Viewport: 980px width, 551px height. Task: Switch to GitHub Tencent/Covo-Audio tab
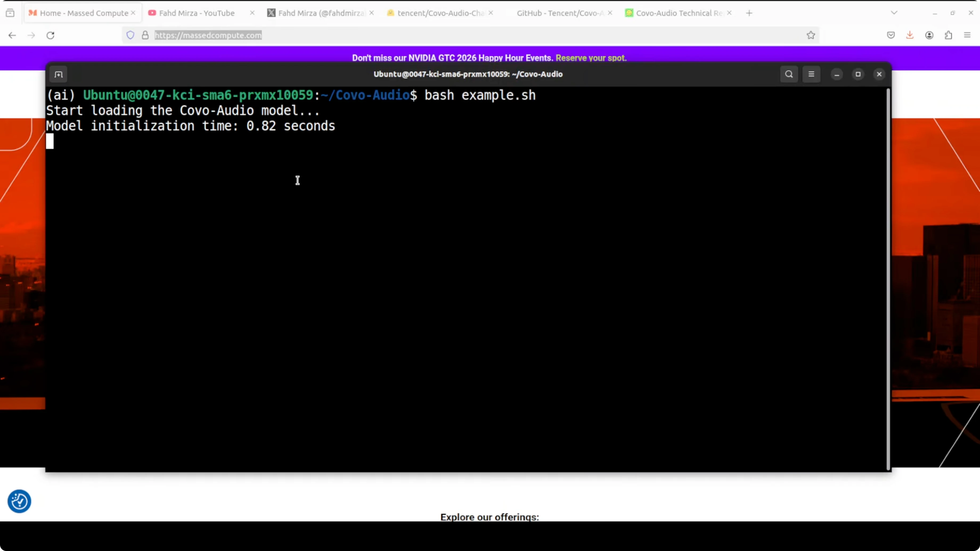(x=559, y=13)
